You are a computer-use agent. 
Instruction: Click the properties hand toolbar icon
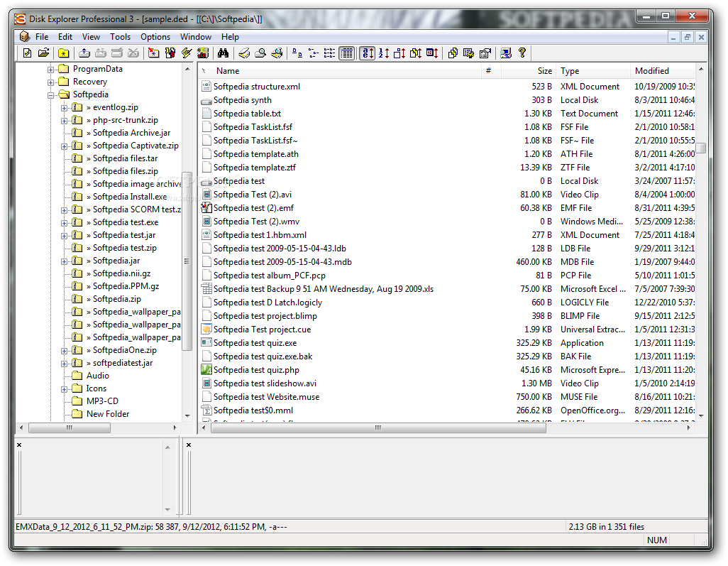click(485, 53)
